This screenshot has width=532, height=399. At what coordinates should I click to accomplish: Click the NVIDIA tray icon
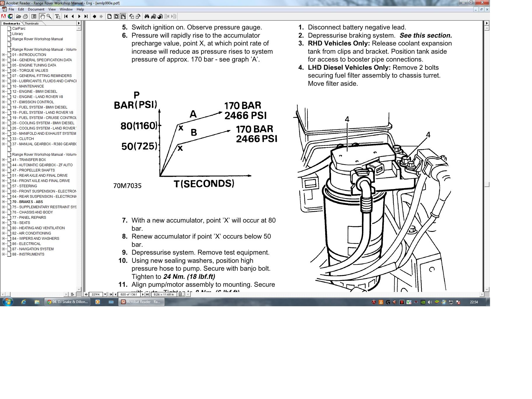[x=423, y=302]
